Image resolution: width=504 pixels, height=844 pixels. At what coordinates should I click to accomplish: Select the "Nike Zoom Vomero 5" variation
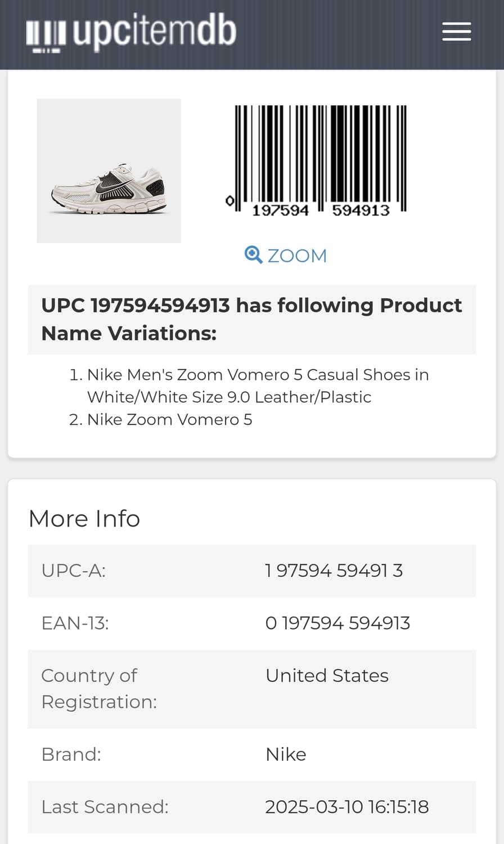[169, 420]
